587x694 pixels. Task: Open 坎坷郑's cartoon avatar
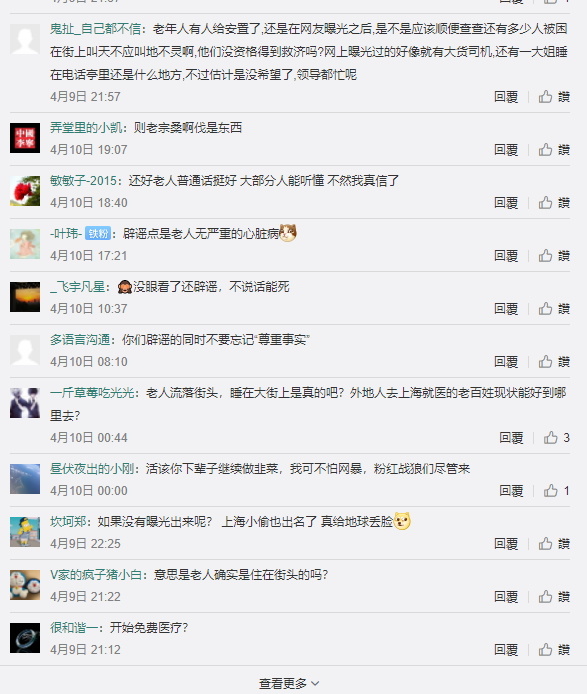(x=25, y=532)
